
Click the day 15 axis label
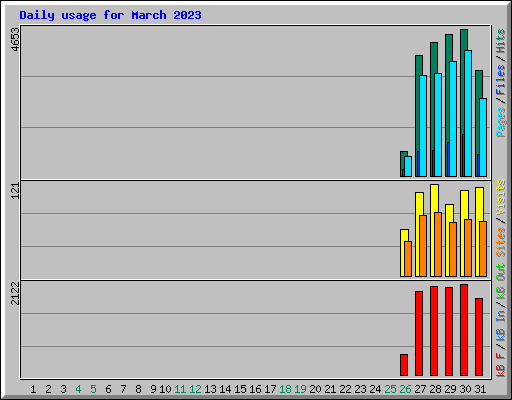click(240, 389)
